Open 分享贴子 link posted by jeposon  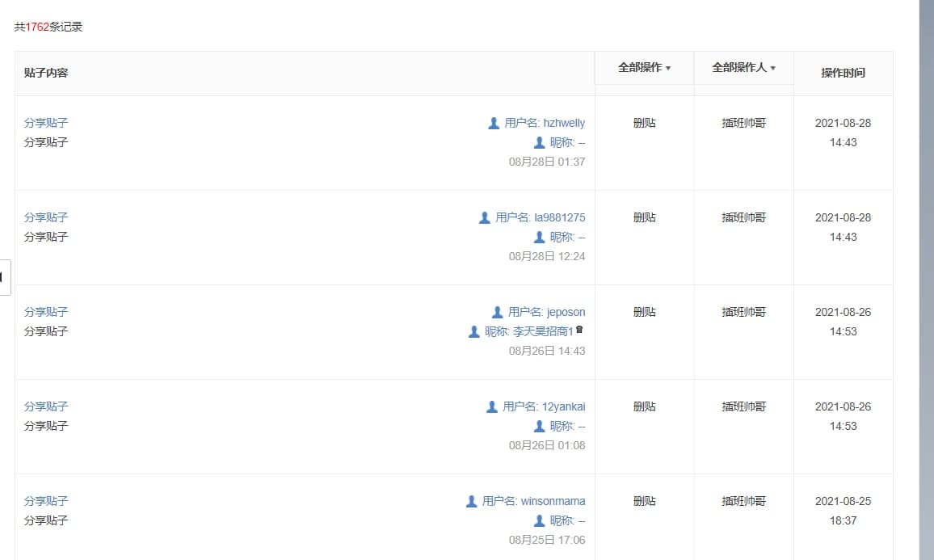(x=46, y=312)
